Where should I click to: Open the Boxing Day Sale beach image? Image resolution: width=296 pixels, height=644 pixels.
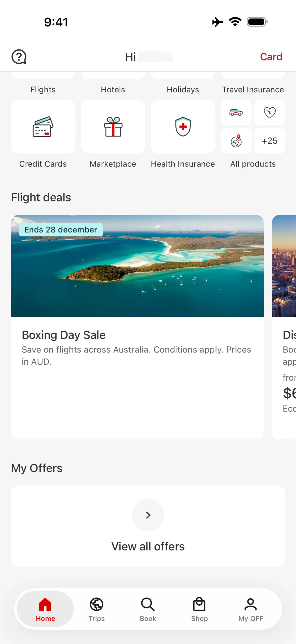point(137,266)
